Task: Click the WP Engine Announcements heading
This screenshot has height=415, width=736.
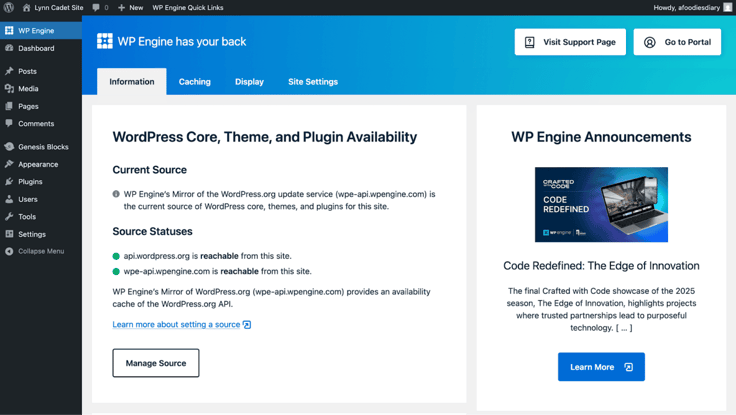Action: pyautogui.click(x=601, y=137)
